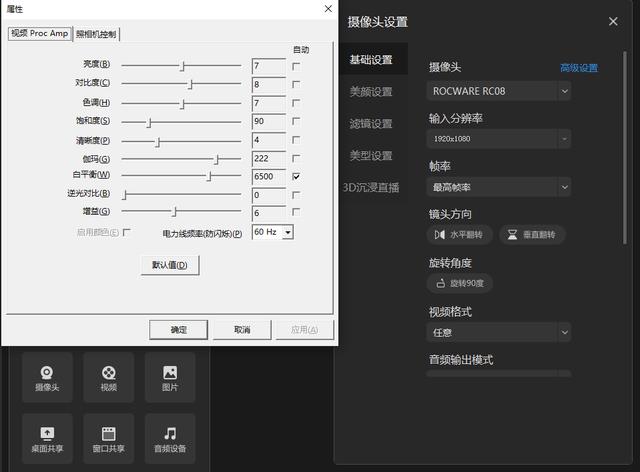Expand the 1920x1080 input resolution dropdown
This screenshot has width=640, height=472.
(x=499, y=139)
